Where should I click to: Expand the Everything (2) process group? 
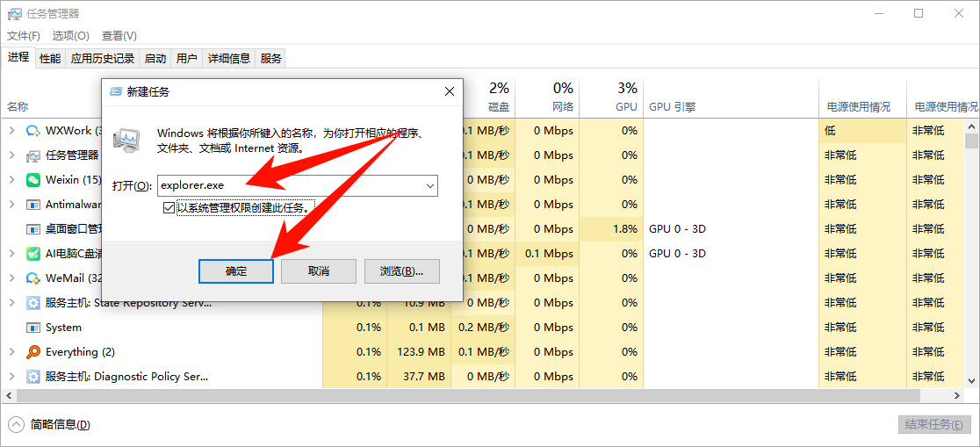[11, 352]
